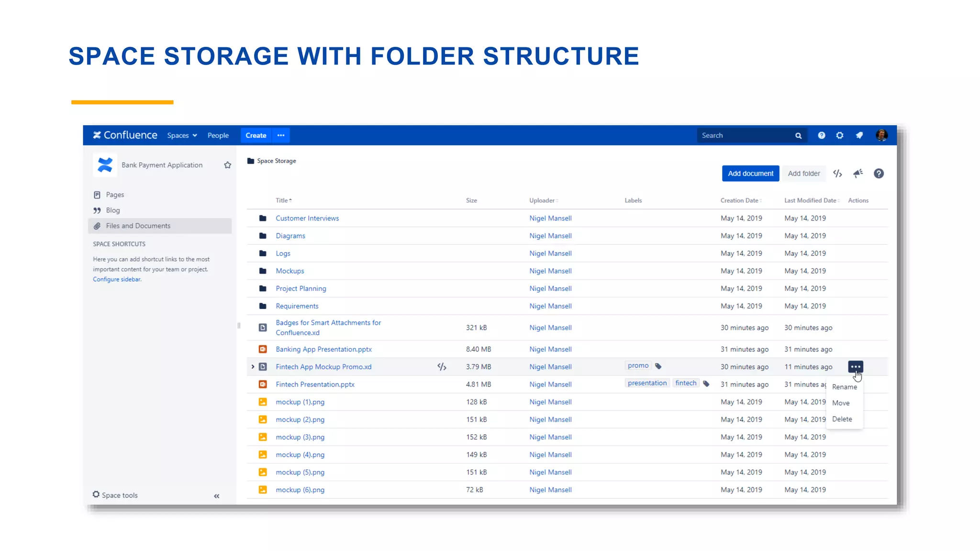Image resolution: width=980 pixels, height=551 pixels.
Task: Open Bank Payment Application space title
Action: coord(162,165)
